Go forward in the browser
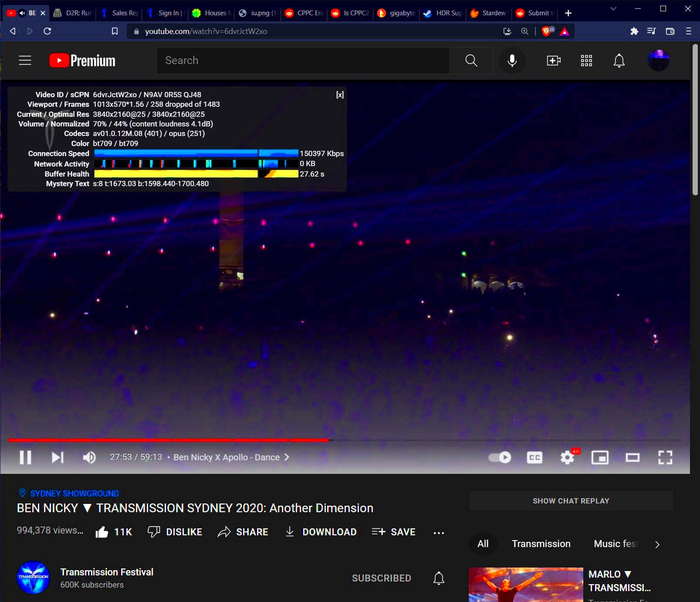This screenshot has width=700, height=602. coord(30,31)
